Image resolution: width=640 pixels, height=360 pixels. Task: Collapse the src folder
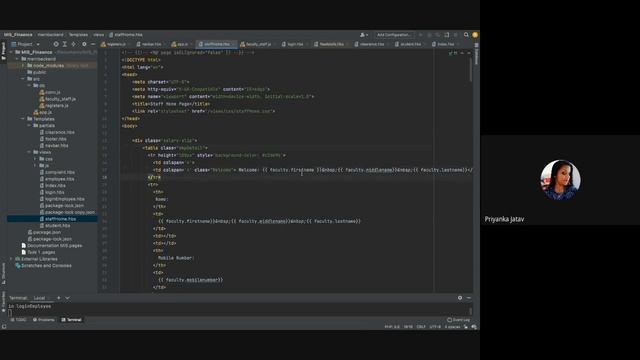23,79
